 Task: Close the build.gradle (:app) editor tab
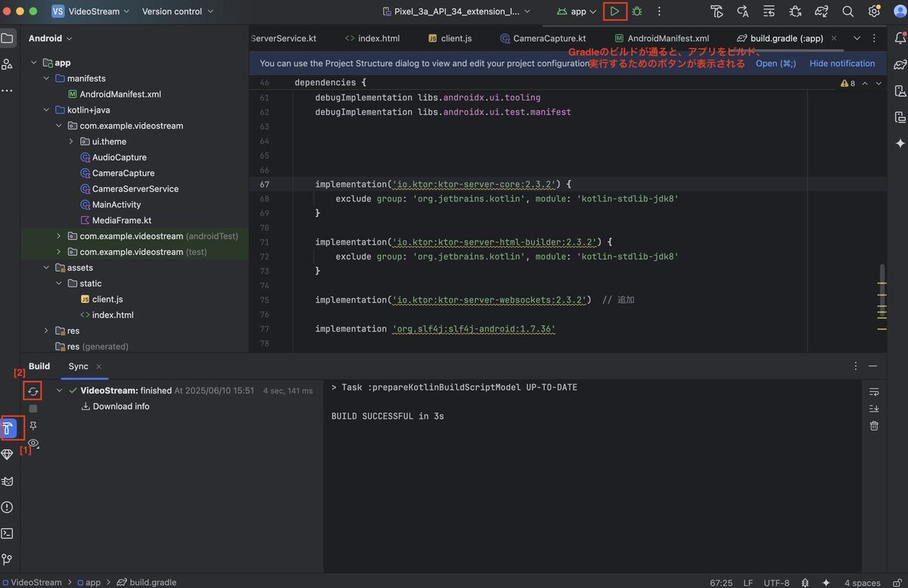tap(834, 39)
